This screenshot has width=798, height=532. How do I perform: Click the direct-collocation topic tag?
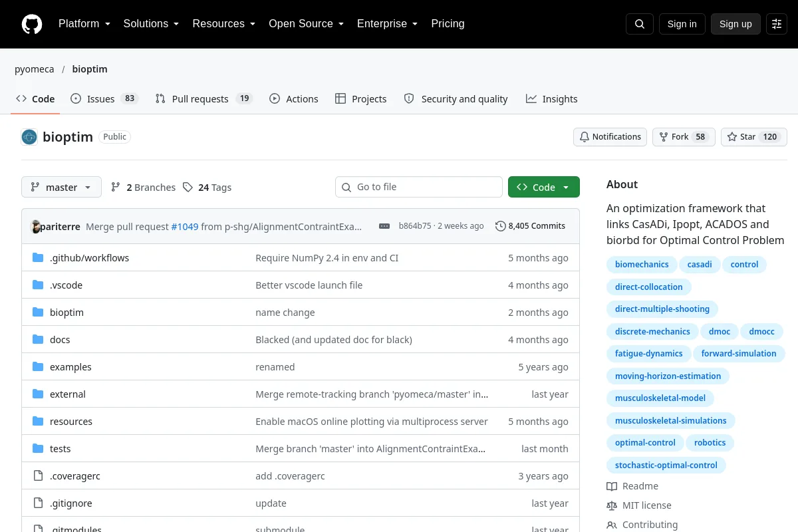point(649,287)
